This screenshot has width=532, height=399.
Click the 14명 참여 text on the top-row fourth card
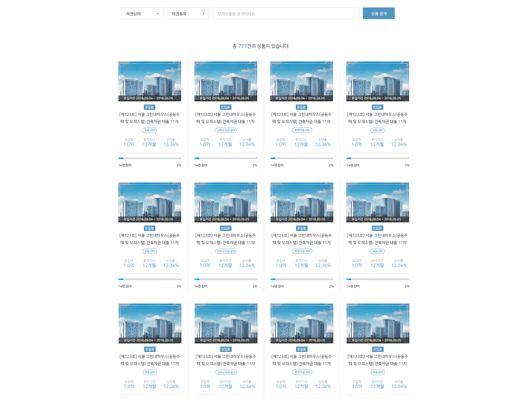(x=353, y=165)
